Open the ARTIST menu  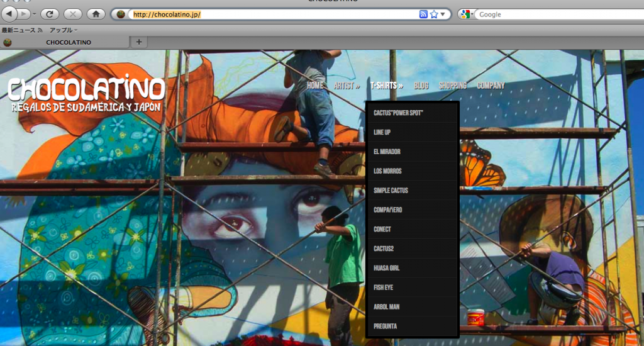tap(347, 86)
